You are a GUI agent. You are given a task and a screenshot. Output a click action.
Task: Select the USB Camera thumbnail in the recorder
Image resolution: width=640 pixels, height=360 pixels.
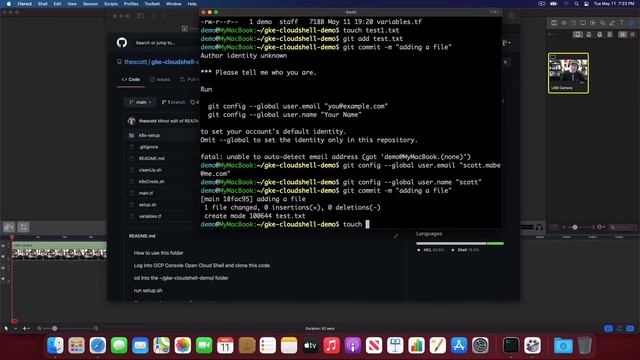(x=568, y=73)
